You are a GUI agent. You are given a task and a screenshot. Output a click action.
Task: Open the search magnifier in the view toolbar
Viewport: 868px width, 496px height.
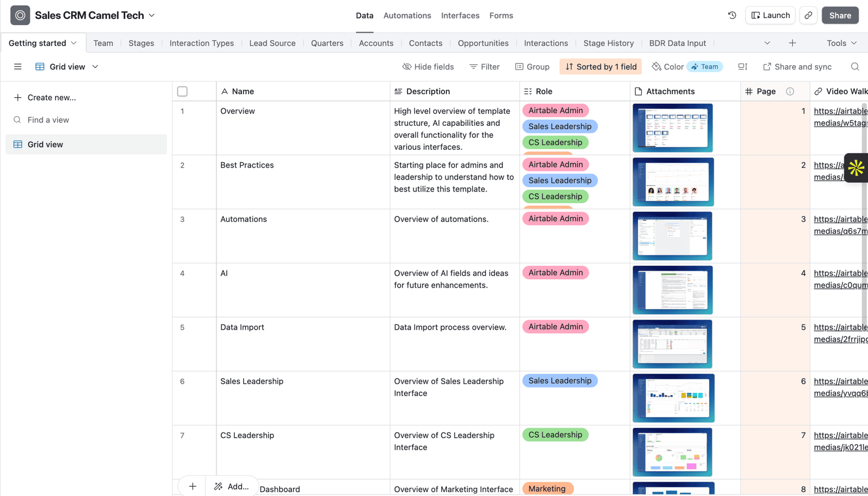855,67
